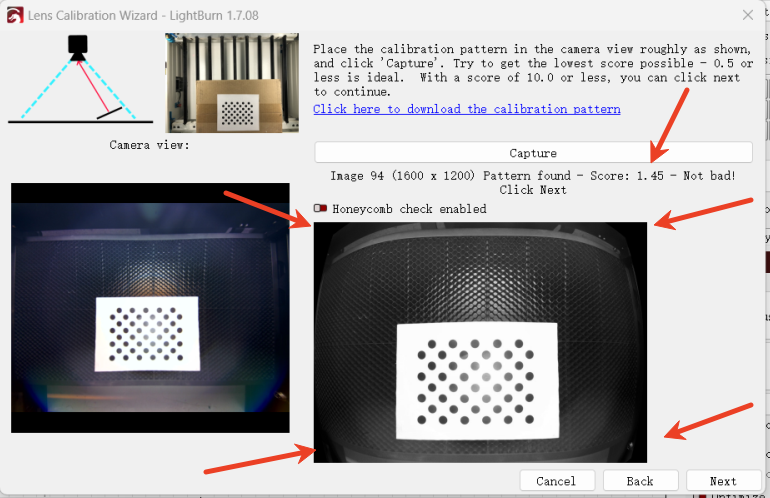This screenshot has width=770, height=498.
Task: Close the Lens Calibration Wizard window
Action: [747, 15]
